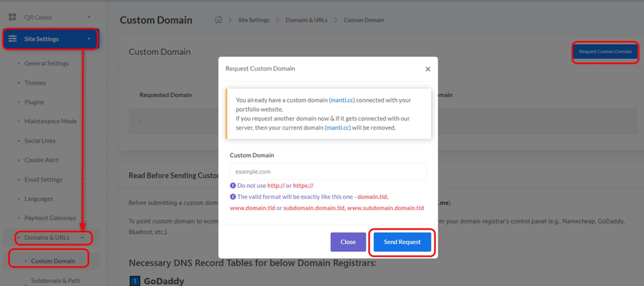Click the Site Settings sliders icon
This screenshot has width=644, height=286.
tap(12, 39)
